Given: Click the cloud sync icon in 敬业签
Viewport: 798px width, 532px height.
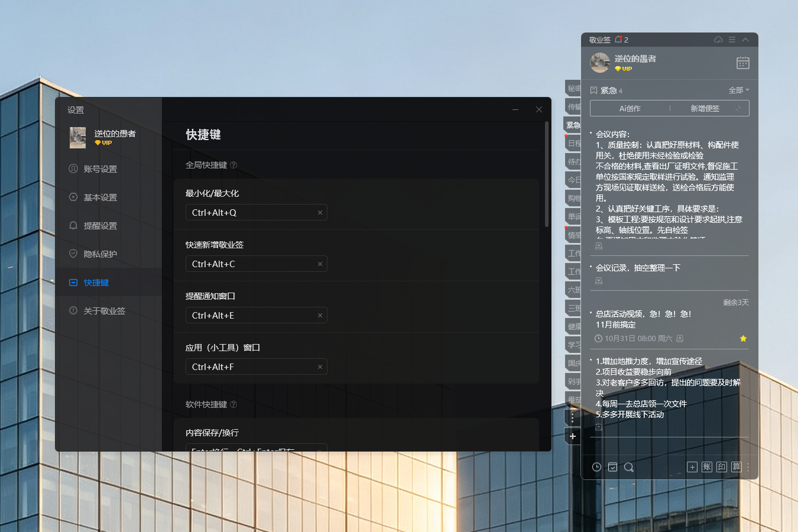Looking at the screenshot, I should pos(718,40).
